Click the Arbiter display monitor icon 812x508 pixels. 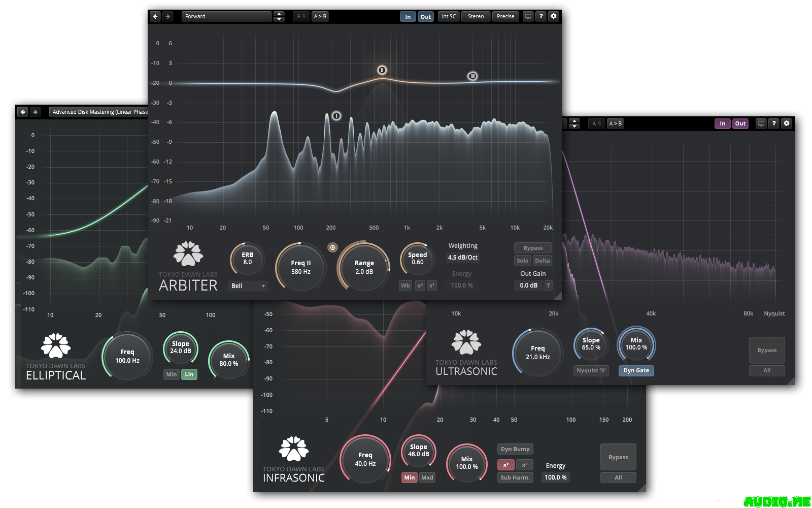(x=528, y=16)
